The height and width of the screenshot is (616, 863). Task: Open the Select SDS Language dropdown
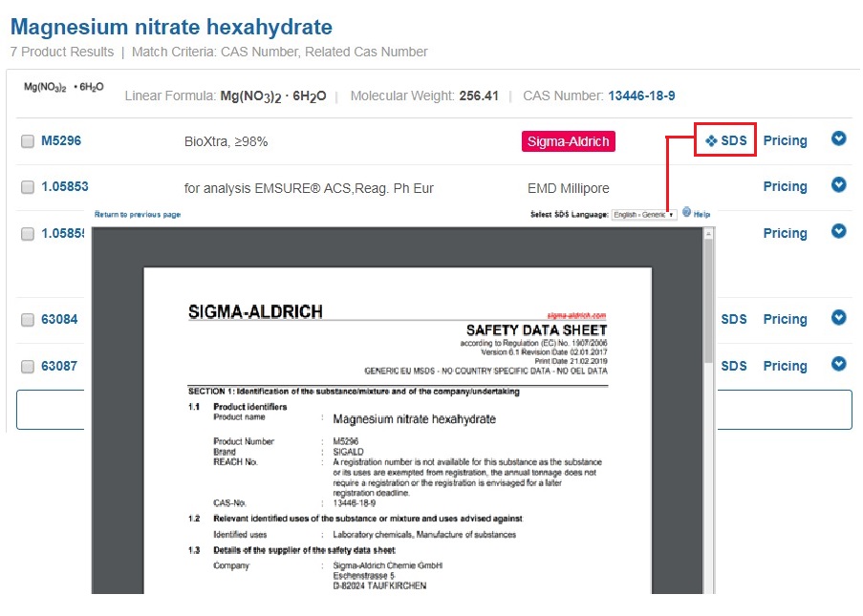pyautogui.click(x=644, y=215)
